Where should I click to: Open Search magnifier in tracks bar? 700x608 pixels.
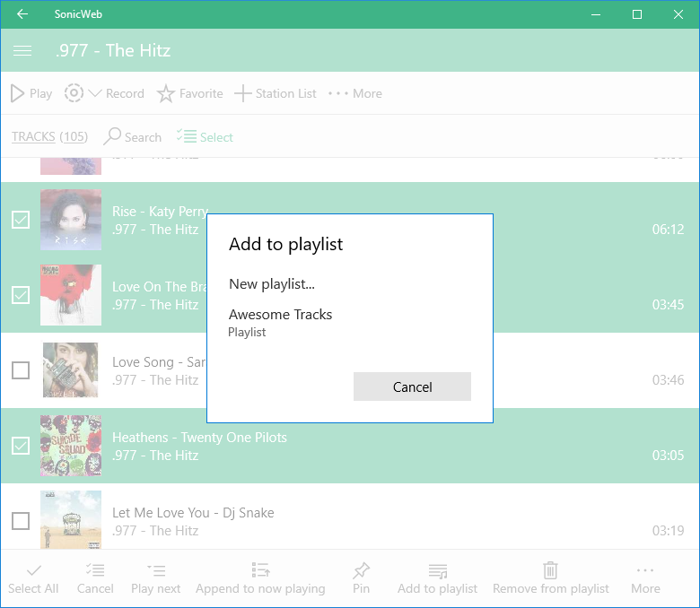(x=113, y=136)
